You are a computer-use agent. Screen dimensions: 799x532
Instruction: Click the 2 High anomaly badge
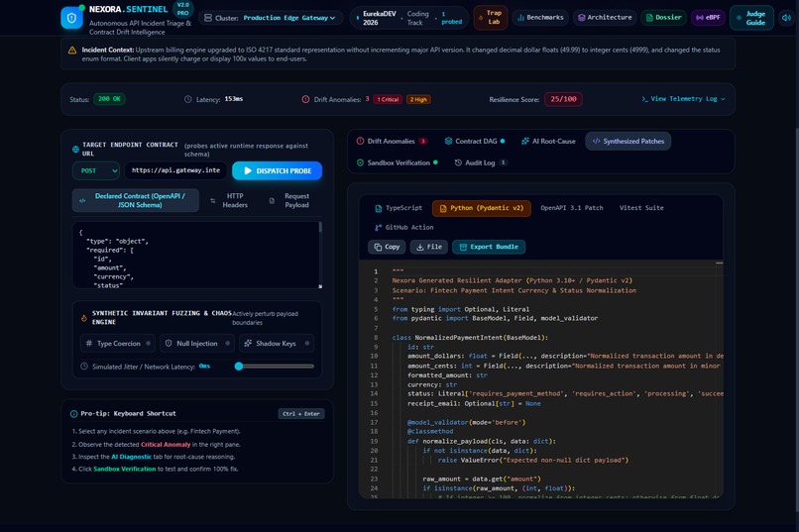click(x=418, y=99)
